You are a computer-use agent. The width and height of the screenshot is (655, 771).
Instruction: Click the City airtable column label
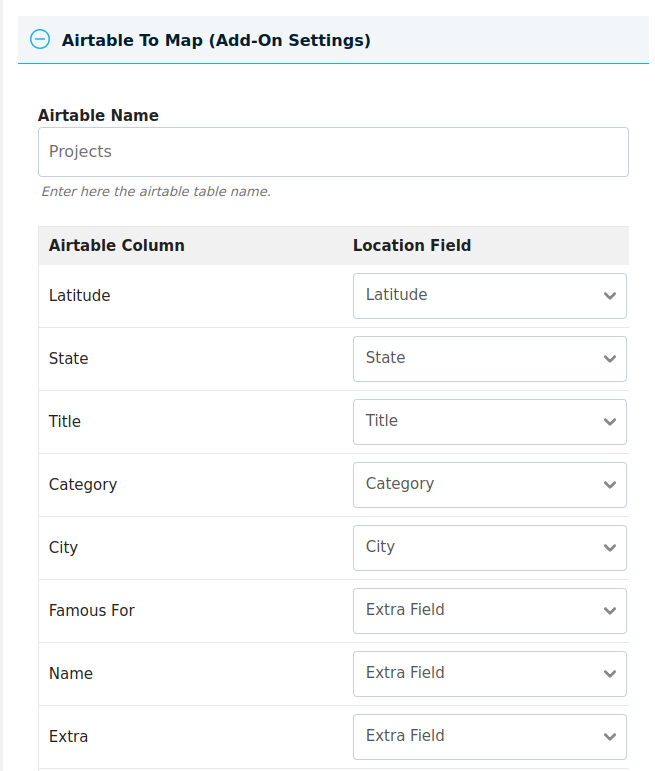click(x=63, y=548)
